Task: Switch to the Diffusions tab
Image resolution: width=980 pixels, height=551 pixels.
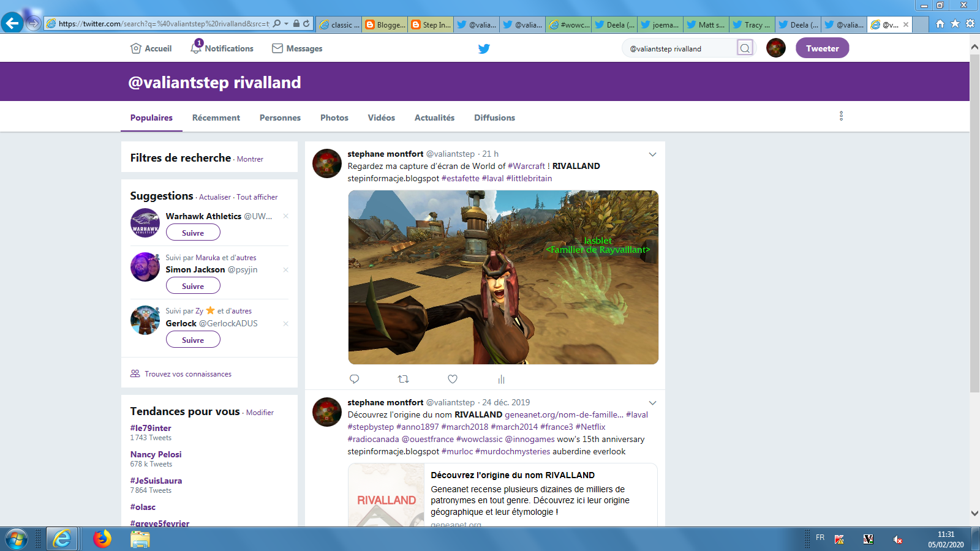Action: [x=494, y=118]
